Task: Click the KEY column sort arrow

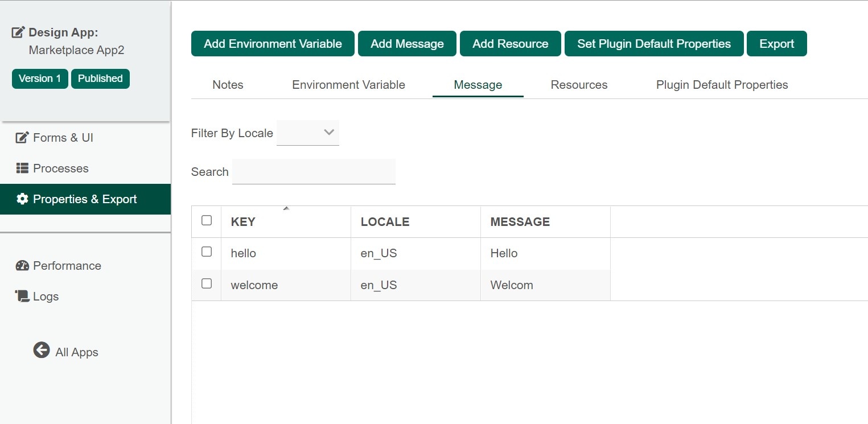Action: click(286, 209)
